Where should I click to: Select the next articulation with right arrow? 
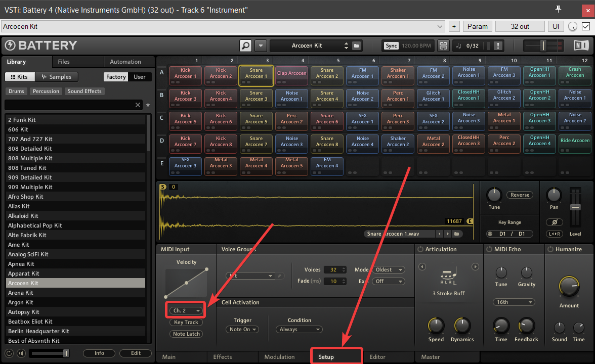[475, 266]
